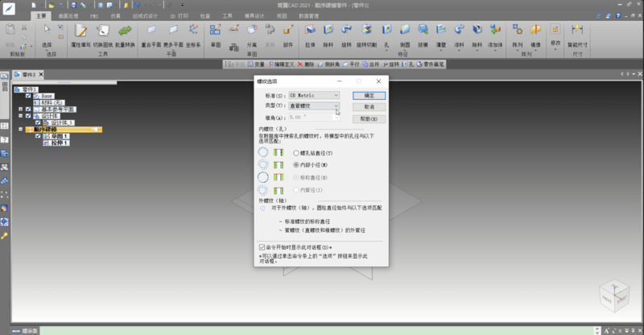Expand the 基本参考平面 tree node
644x335 pixels.
click(x=20, y=109)
